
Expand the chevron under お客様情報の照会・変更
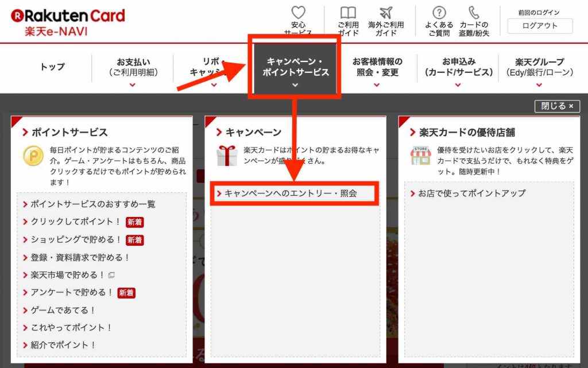pos(377,85)
